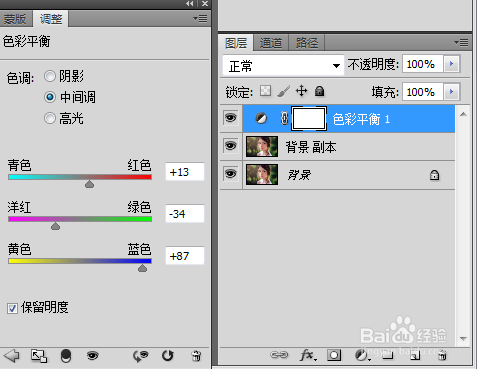477x369 pixels.
Task: Switch to the 路径 tab
Action: pyautogui.click(x=307, y=43)
